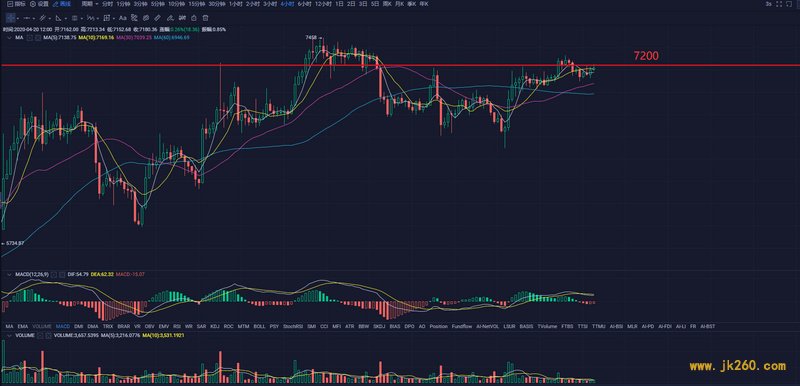Toggle the EMA indicator
The image size is (800, 386).
tap(23, 326)
